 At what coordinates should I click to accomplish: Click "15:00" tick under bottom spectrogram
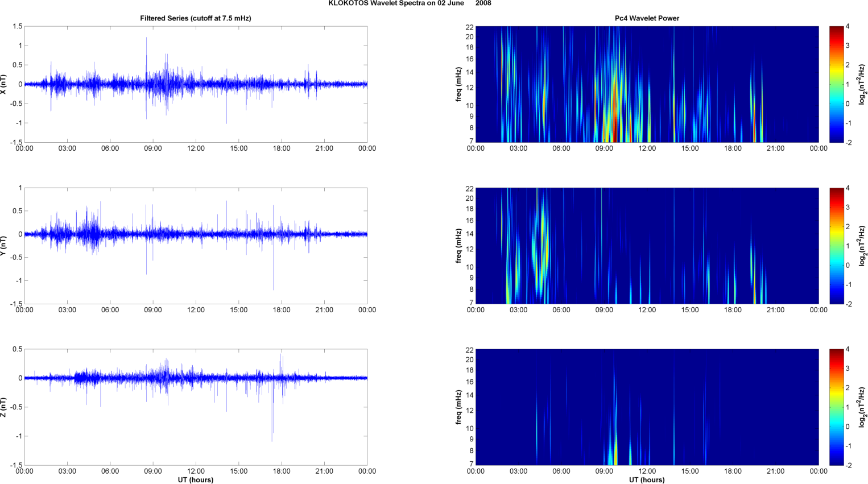click(x=690, y=471)
